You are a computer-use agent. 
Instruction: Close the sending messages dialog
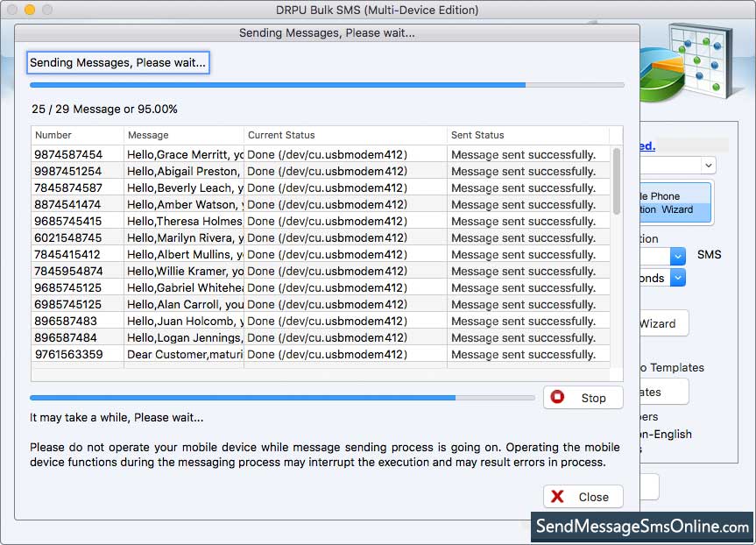click(583, 497)
